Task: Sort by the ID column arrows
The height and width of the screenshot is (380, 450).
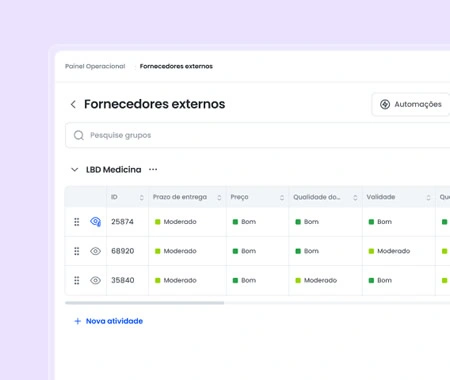Action: (x=142, y=197)
